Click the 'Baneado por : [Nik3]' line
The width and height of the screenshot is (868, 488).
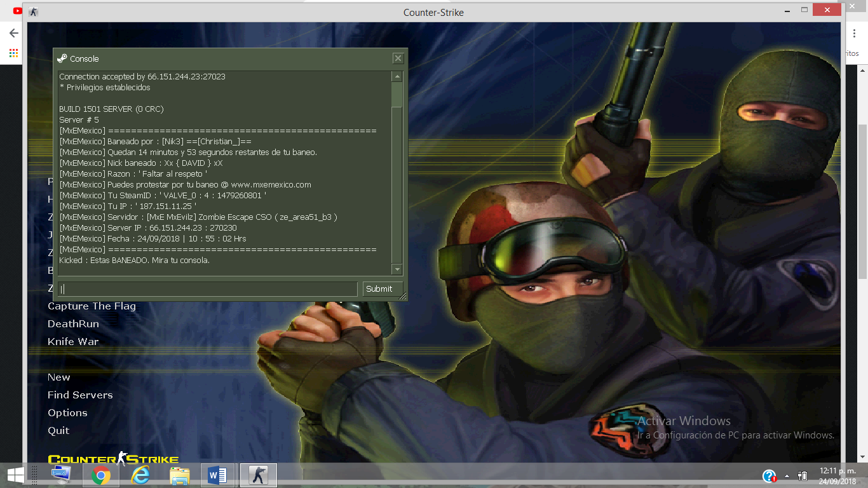155,142
